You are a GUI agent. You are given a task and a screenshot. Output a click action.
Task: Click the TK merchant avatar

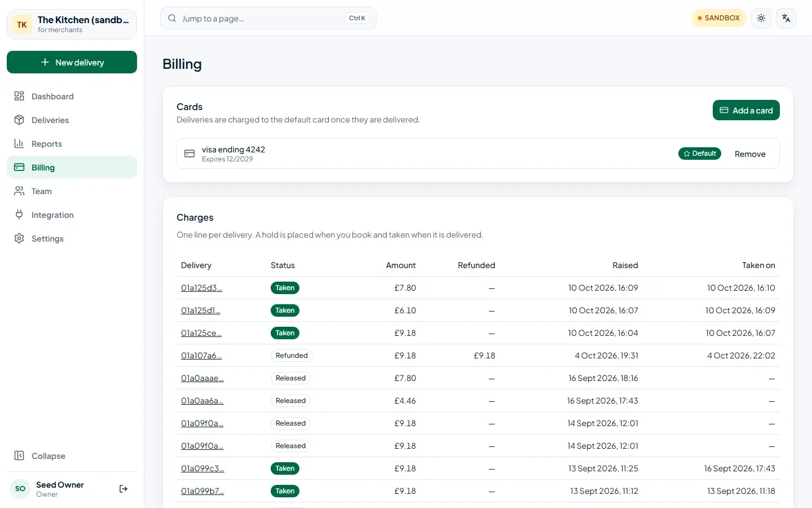pos(22,24)
